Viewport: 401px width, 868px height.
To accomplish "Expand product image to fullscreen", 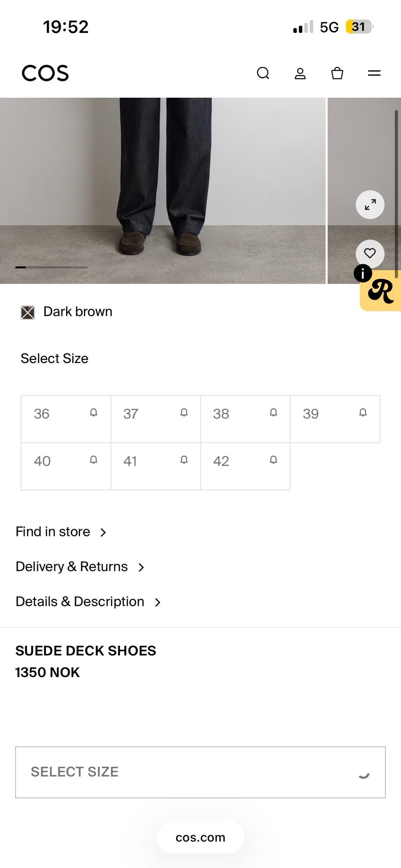I will pyautogui.click(x=370, y=205).
